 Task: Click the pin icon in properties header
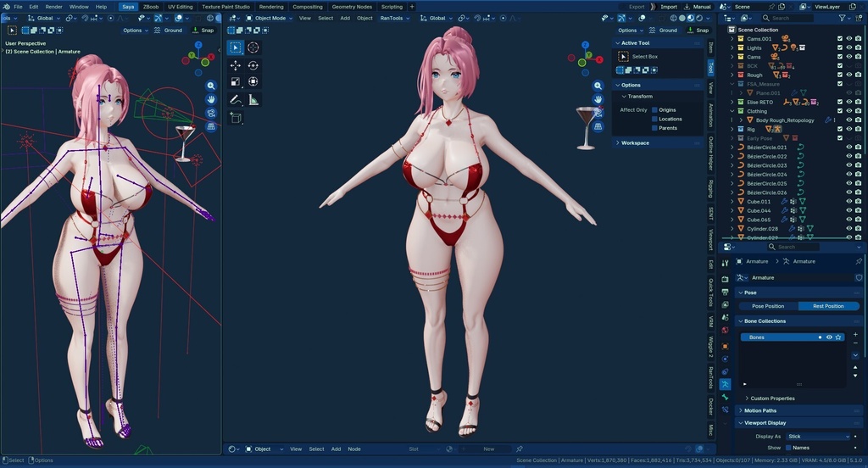coord(860,261)
